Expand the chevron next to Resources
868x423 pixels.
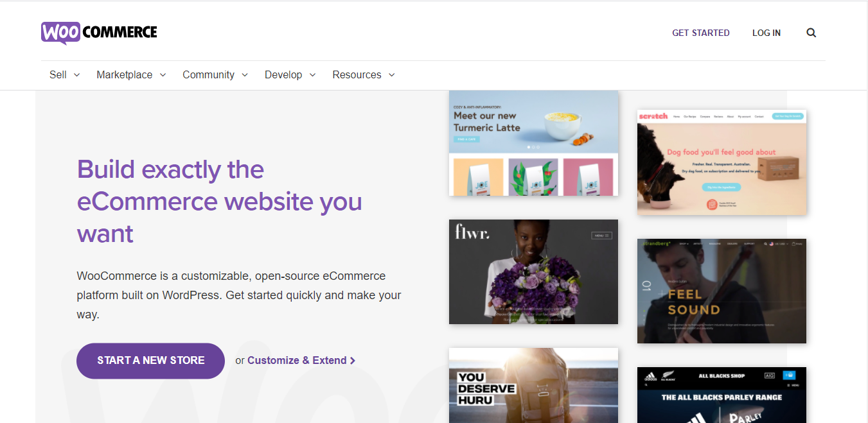coord(392,75)
